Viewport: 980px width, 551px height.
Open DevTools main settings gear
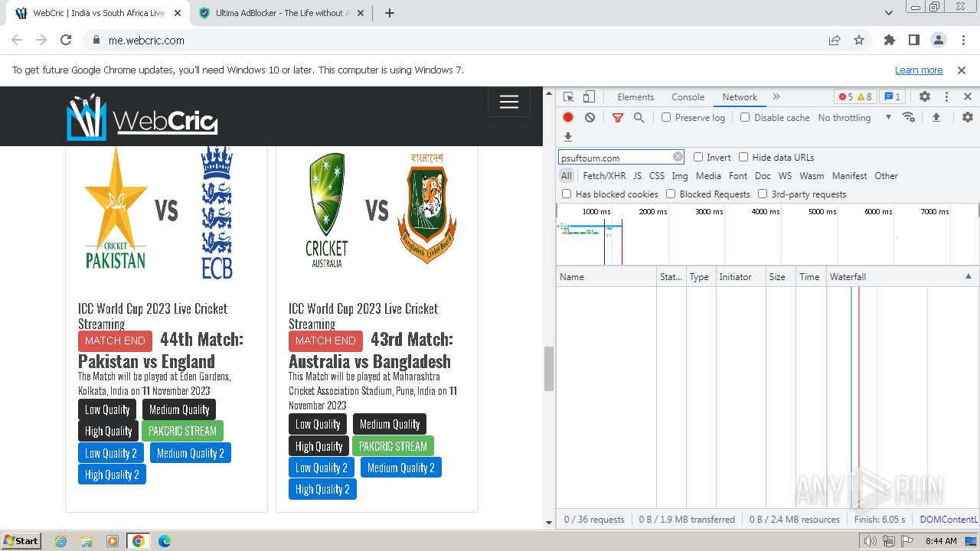[x=925, y=97]
